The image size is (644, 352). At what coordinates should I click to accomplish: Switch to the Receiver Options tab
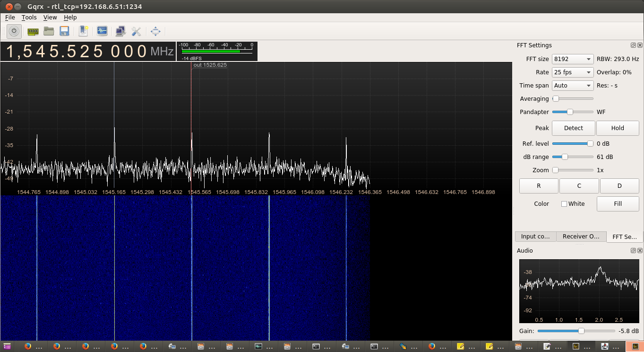[x=581, y=237]
